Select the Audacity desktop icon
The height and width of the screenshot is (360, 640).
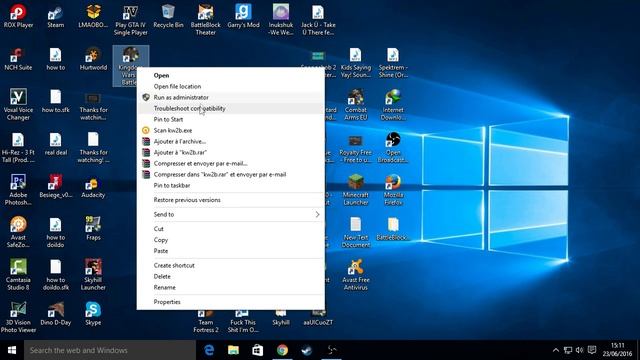point(93,187)
